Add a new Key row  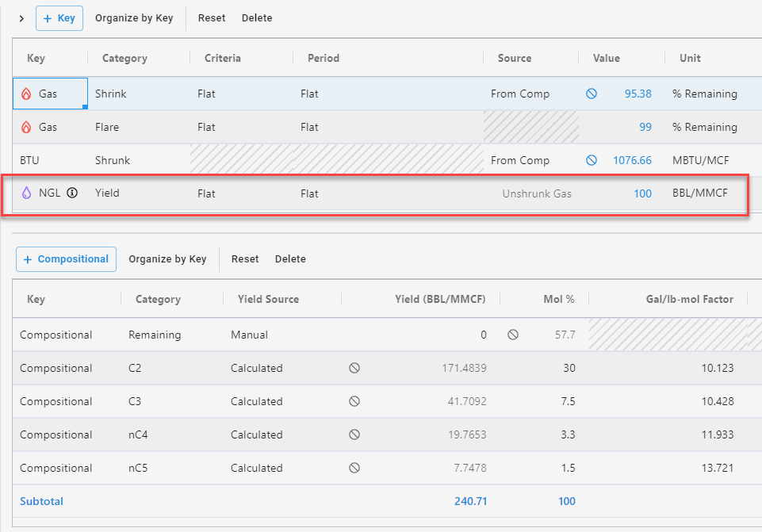click(x=59, y=18)
